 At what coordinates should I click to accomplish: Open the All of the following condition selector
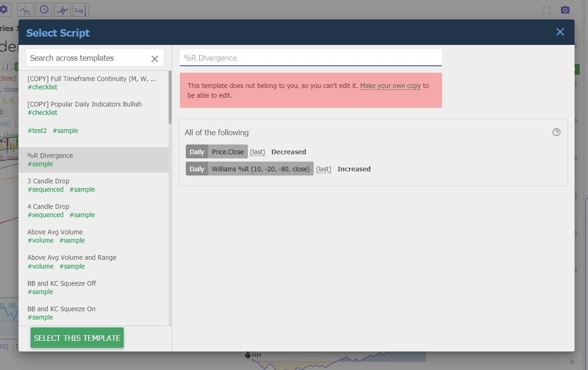click(x=217, y=132)
